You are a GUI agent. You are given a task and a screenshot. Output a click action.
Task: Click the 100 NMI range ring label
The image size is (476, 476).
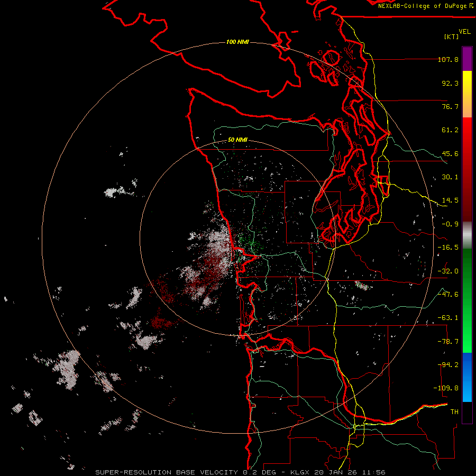pyautogui.click(x=237, y=42)
